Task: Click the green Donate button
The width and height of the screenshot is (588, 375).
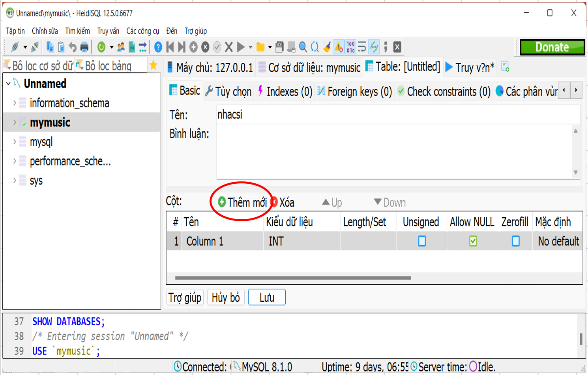Action: point(552,47)
